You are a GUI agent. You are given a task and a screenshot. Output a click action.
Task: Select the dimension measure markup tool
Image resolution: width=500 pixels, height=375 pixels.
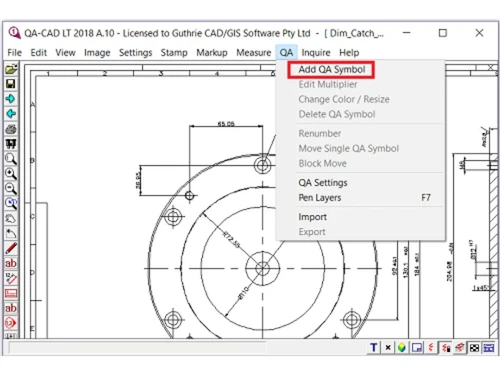tap(11, 278)
